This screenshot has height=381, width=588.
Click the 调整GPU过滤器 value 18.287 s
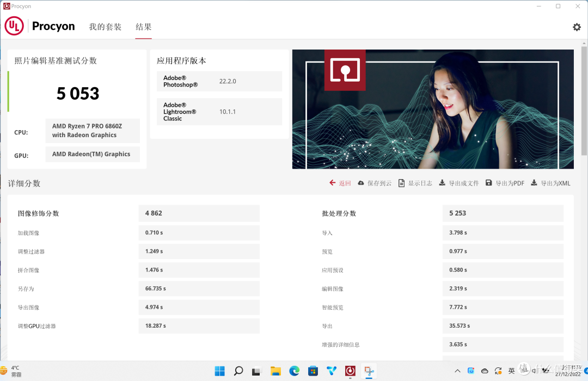pyautogui.click(x=199, y=326)
